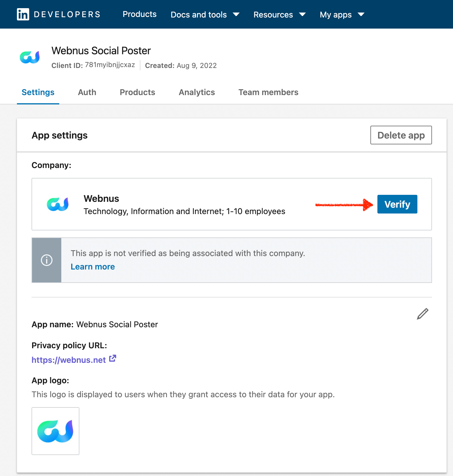Click the info circle icon in verification notice

tap(47, 260)
